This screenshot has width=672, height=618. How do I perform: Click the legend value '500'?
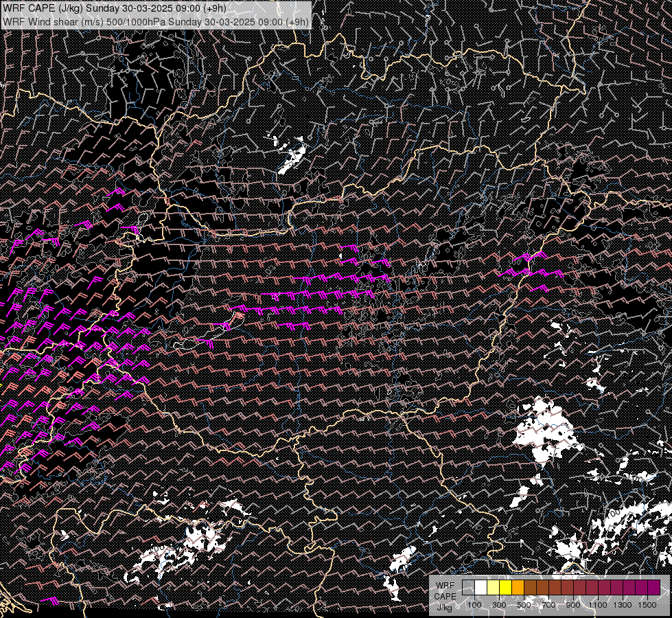click(524, 605)
